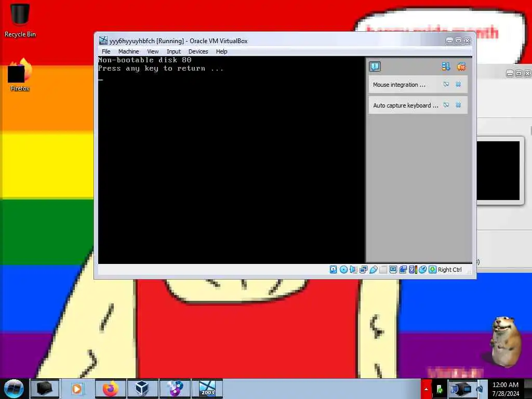Open the File menu in VirtualBox
The width and height of the screenshot is (532, 399).
(106, 51)
